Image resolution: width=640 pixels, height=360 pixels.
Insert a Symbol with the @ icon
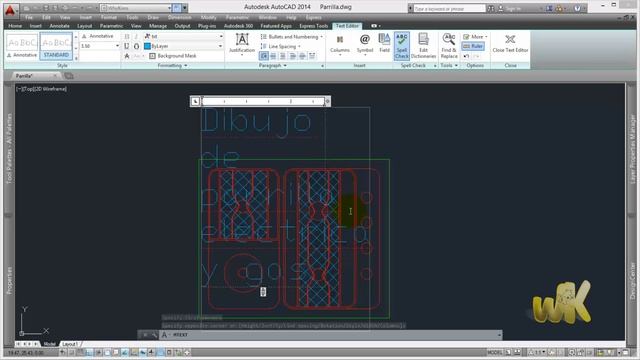tap(364, 40)
